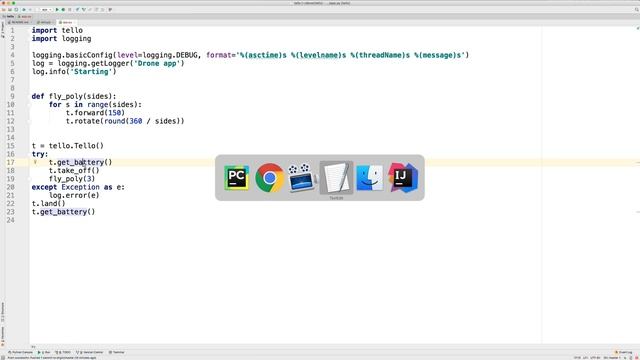Viewport: 640px width, 360px height.
Task: Open the Python Console tool window
Action: coord(20,352)
